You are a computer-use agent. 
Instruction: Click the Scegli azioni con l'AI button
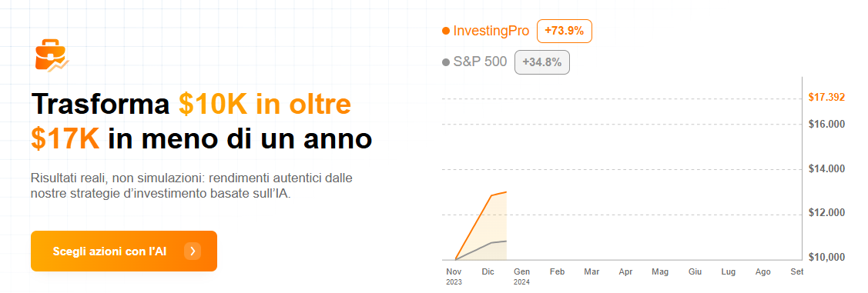click(x=124, y=251)
